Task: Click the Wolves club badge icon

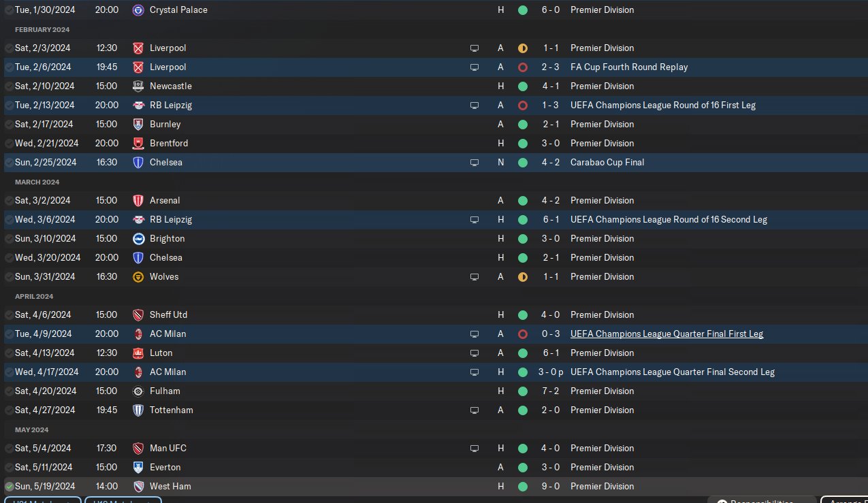Action: [x=138, y=277]
